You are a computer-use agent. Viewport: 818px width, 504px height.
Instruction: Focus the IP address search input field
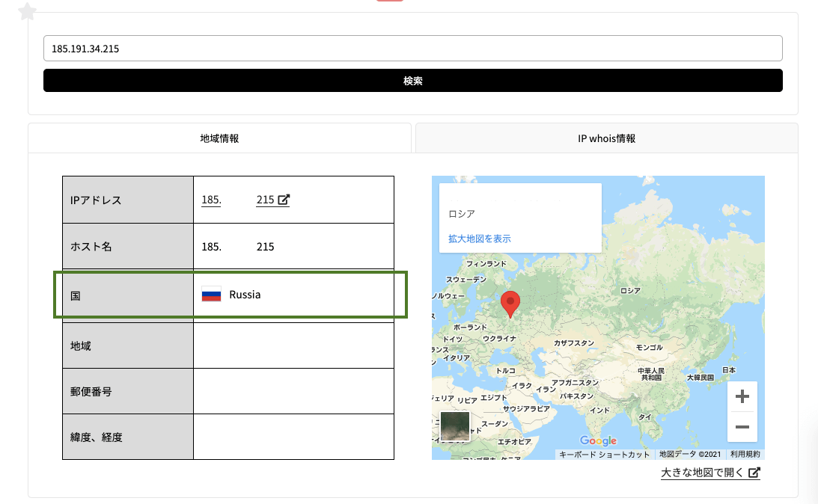(412, 49)
